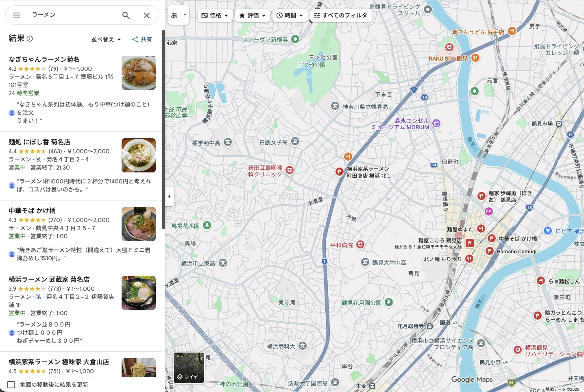
Task: Click the 麺屋めまた restaurant pin
Action: click(x=481, y=229)
